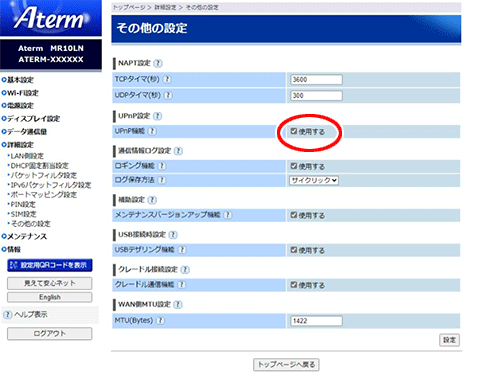
Task: Open SIM設定 submenu item
Action: 23,214
